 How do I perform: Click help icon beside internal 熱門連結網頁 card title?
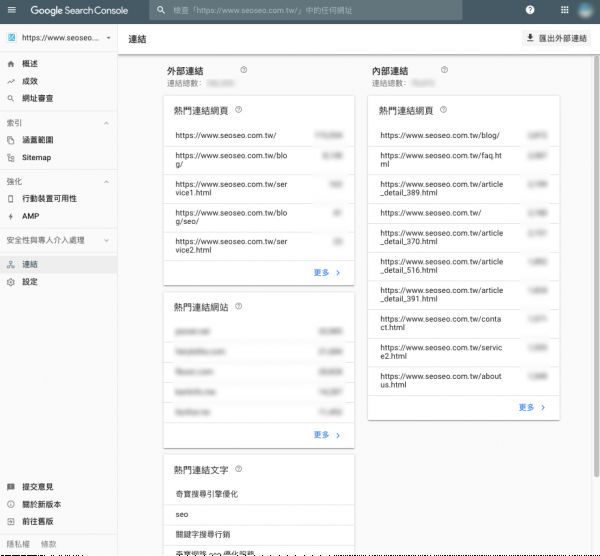point(443,110)
